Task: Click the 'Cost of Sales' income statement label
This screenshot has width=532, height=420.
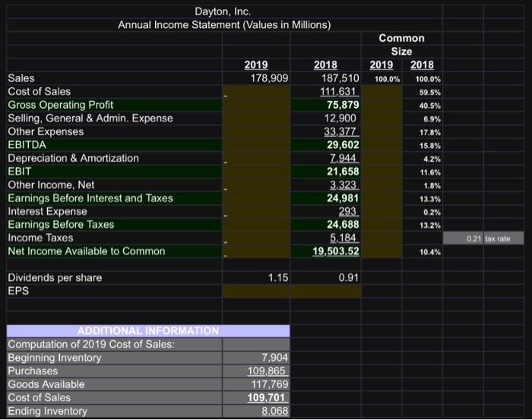Action: click(x=40, y=92)
